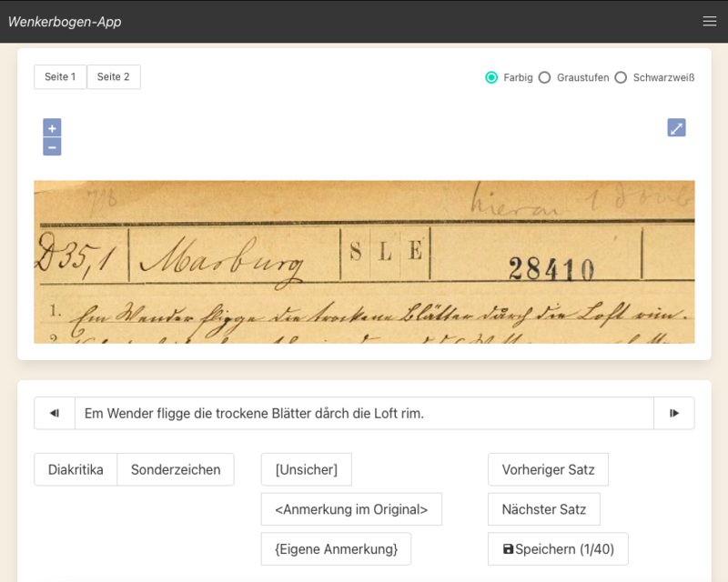Insert {Eigene Anmerkung} tag
Screen dimensions: 728x582
[336, 549]
